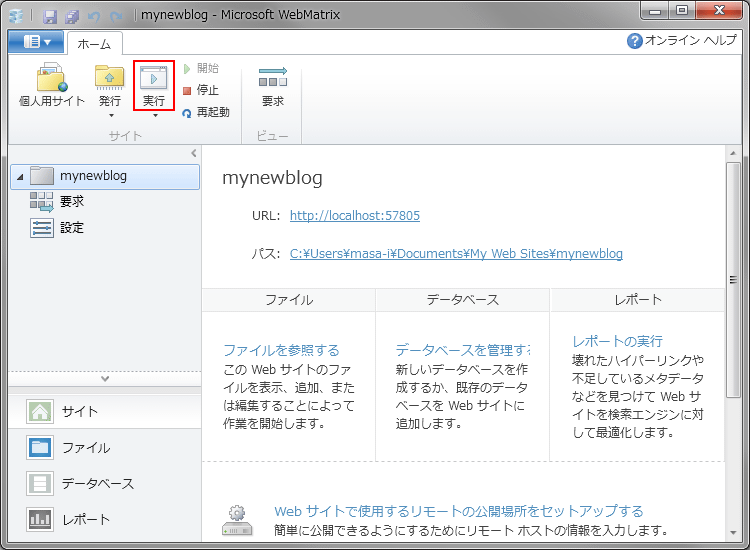
Task: Click the scrollbar up arrow
Action: [733, 154]
